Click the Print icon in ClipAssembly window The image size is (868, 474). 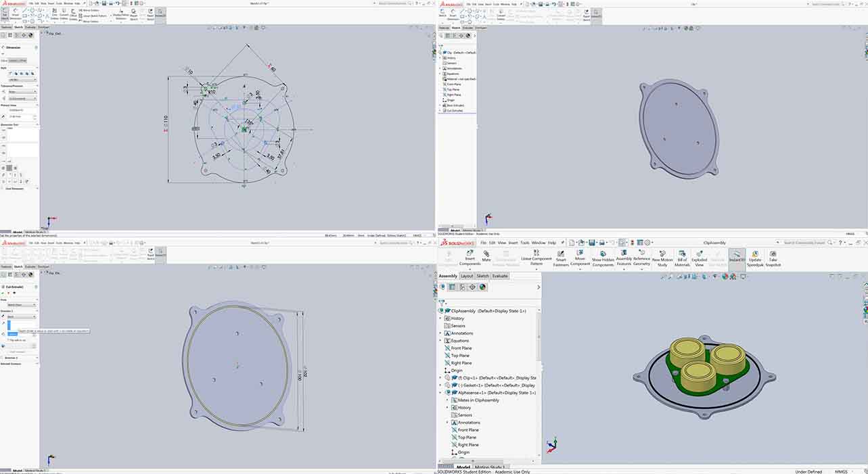pos(603,242)
